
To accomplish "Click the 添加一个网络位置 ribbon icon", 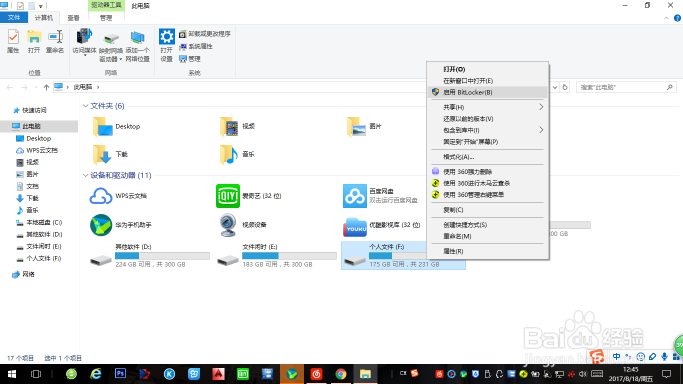I will [138, 47].
